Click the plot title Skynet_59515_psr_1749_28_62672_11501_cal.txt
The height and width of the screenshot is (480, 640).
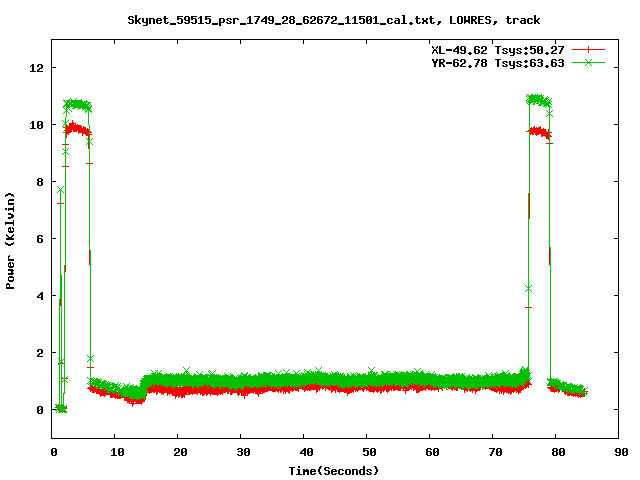click(334, 20)
